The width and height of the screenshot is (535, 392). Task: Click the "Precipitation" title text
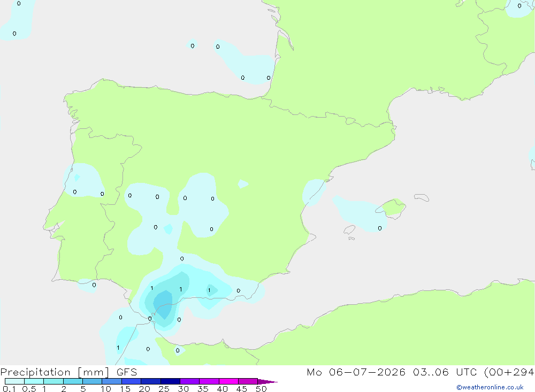[35, 372]
